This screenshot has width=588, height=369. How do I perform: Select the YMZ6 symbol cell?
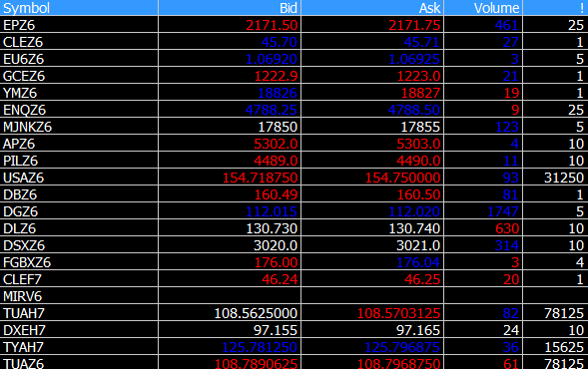[x=79, y=93]
